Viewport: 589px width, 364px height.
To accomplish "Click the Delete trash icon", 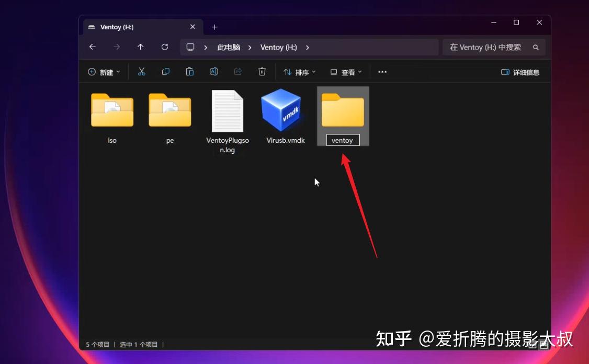I will pyautogui.click(x=262, y=72).
